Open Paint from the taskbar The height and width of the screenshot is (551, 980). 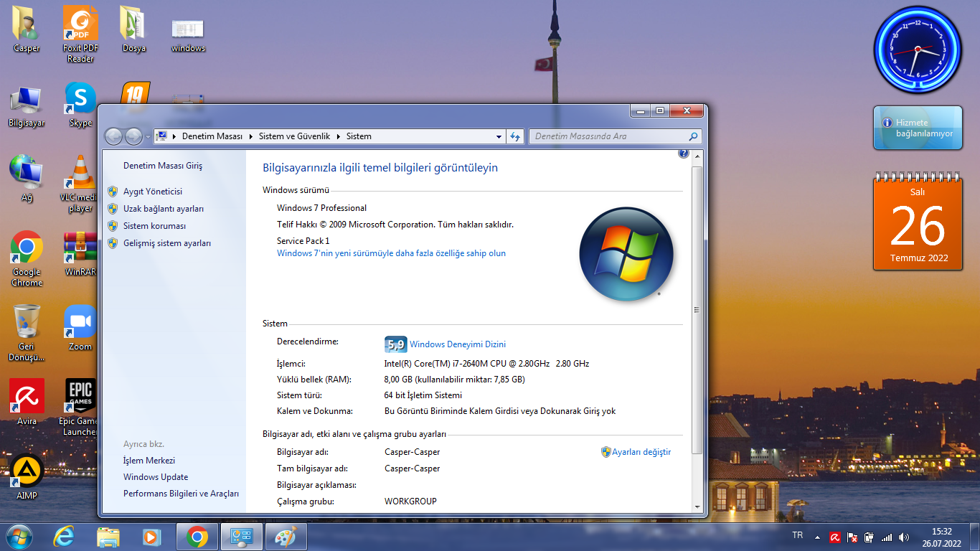coord(286,537)
